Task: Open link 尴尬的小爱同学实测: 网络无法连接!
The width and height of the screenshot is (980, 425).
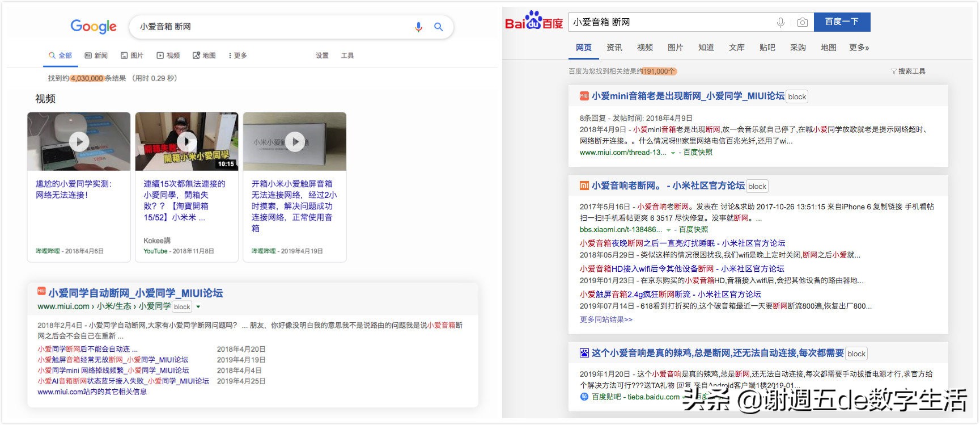Action: pos(74,189)
